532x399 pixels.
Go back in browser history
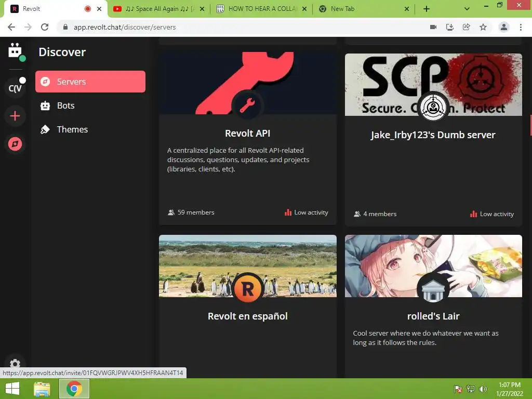coord(11,27)
